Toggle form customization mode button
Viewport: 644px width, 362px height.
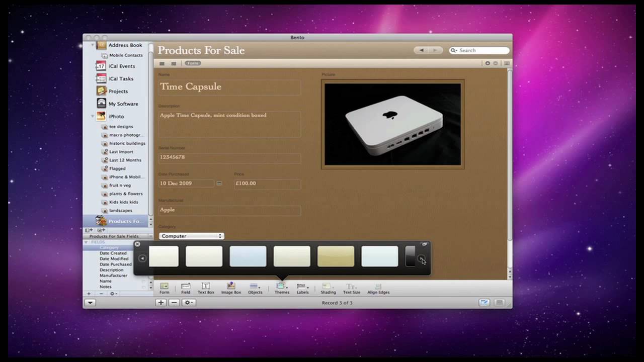point(484,303)
